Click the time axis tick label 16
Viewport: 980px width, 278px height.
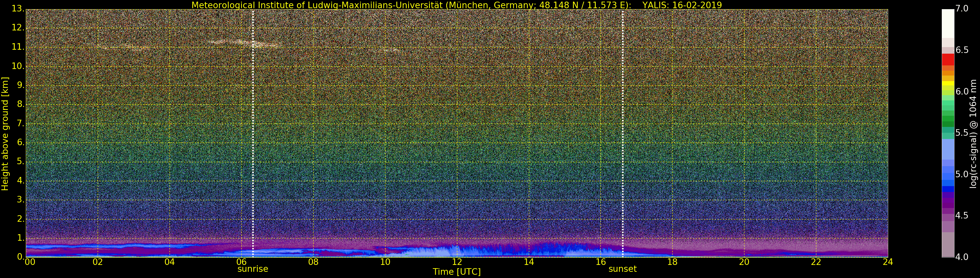coord(601,262)
